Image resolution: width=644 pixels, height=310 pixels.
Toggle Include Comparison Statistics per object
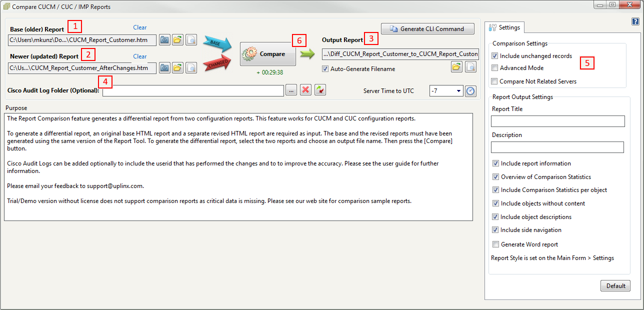coord(496,190)
